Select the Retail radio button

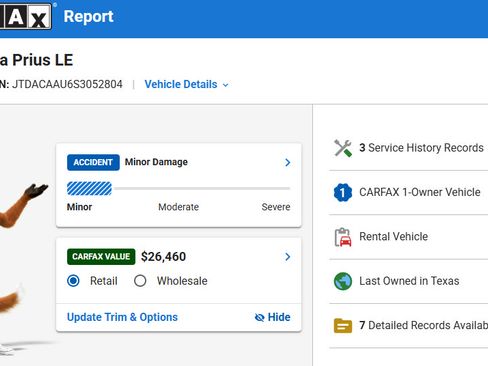pyautogui.click(x=73, y=281)
